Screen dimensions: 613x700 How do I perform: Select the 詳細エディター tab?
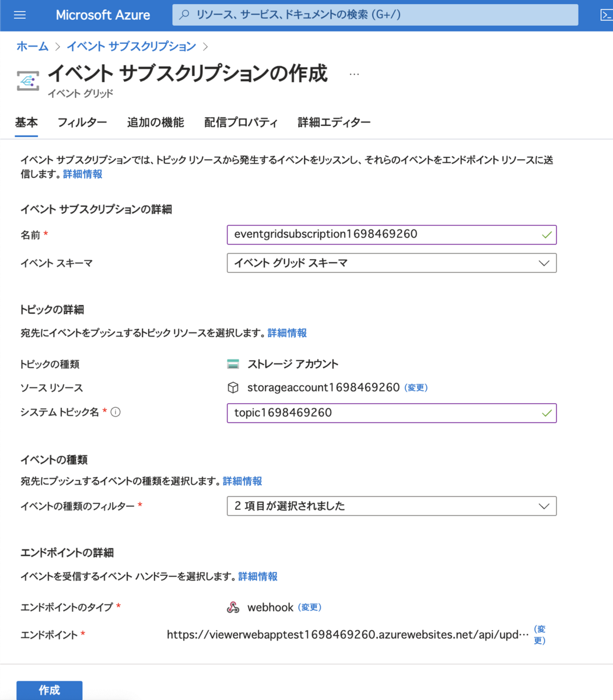point(334,123)
